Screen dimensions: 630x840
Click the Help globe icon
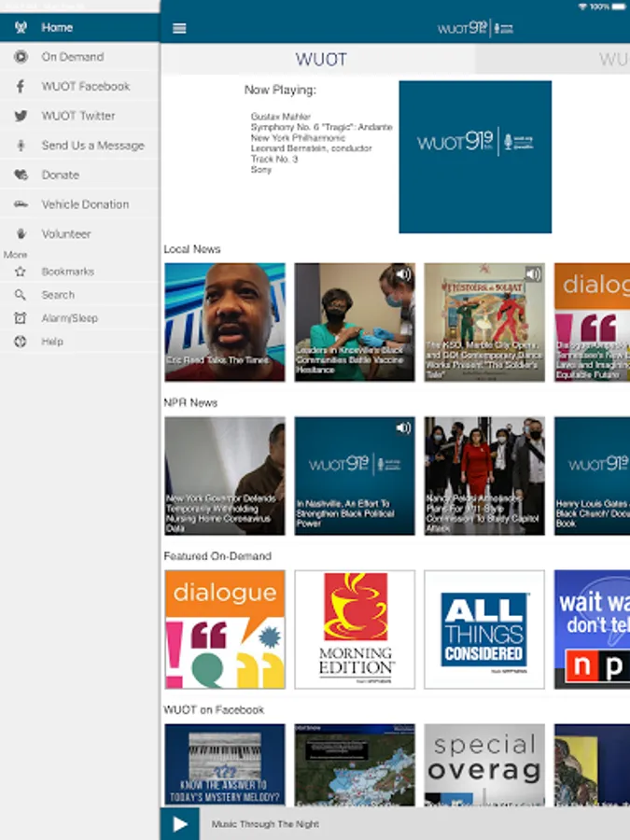point(21,342)
